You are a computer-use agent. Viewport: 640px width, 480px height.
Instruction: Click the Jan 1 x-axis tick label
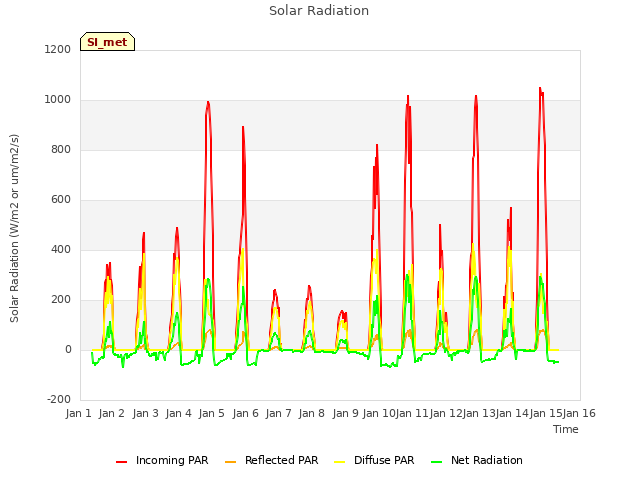pos(78,413)
